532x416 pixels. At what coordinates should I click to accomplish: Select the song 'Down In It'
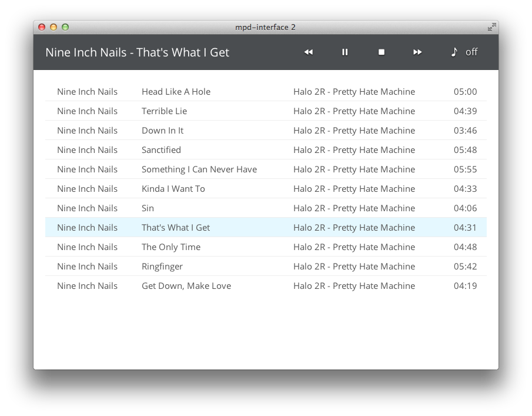pos(162,131)
